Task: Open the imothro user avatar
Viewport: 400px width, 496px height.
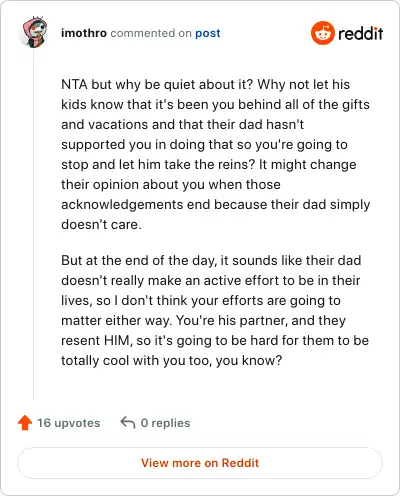Action: [x=34, y=33]
